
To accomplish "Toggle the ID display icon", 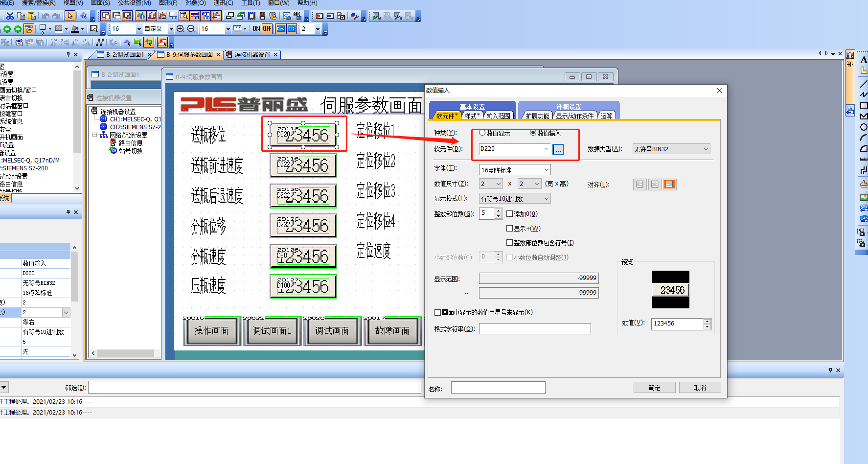I will point(291,29).
